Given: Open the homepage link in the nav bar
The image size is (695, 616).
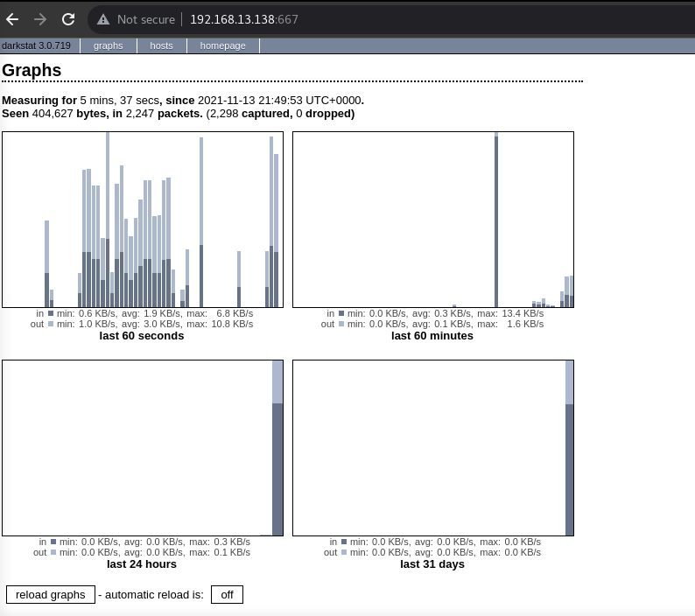Looking at the screenshot, I should 222,45.
